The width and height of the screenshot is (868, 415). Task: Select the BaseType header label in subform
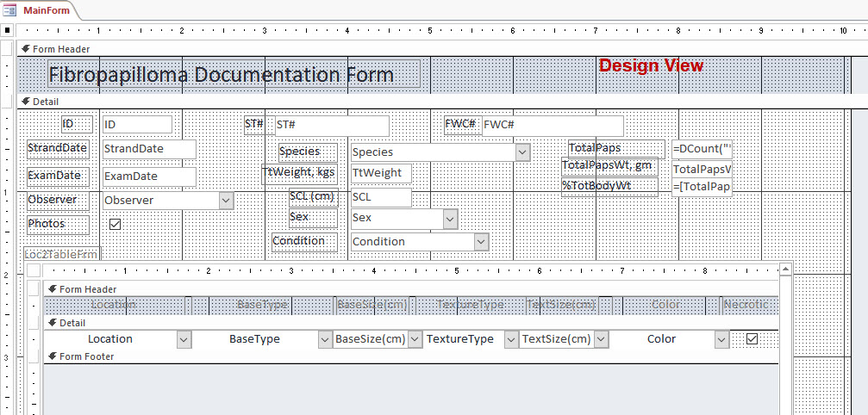(x=262, y=305)
